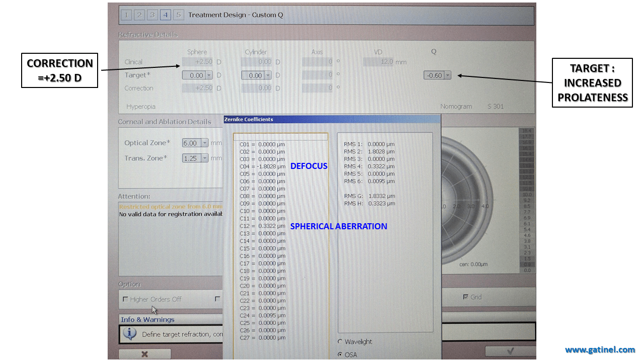Image resolution: width=644 pixels, height=362 pixels.
Task: Click the Nomogram S 301 value
Action: [495, 107]
